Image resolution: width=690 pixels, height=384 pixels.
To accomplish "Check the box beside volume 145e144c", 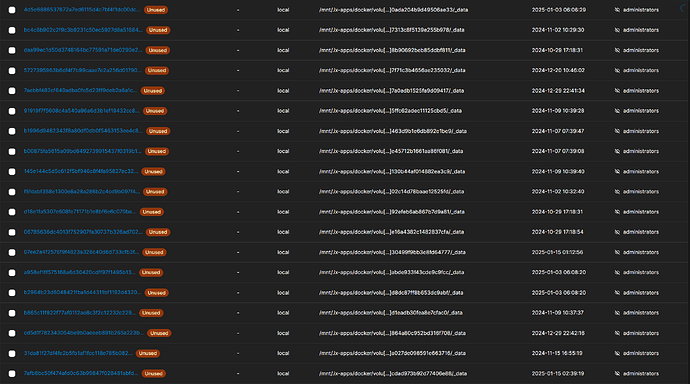I will 12,172.
